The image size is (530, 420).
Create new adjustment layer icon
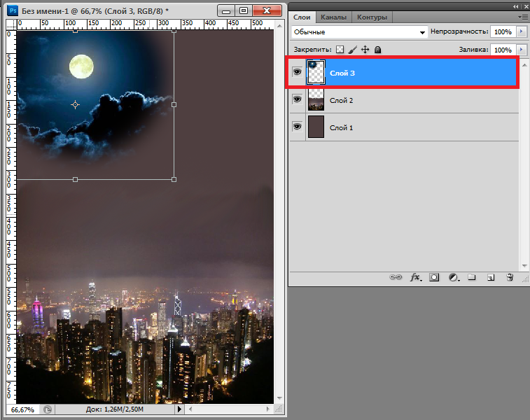coord(454,277)
